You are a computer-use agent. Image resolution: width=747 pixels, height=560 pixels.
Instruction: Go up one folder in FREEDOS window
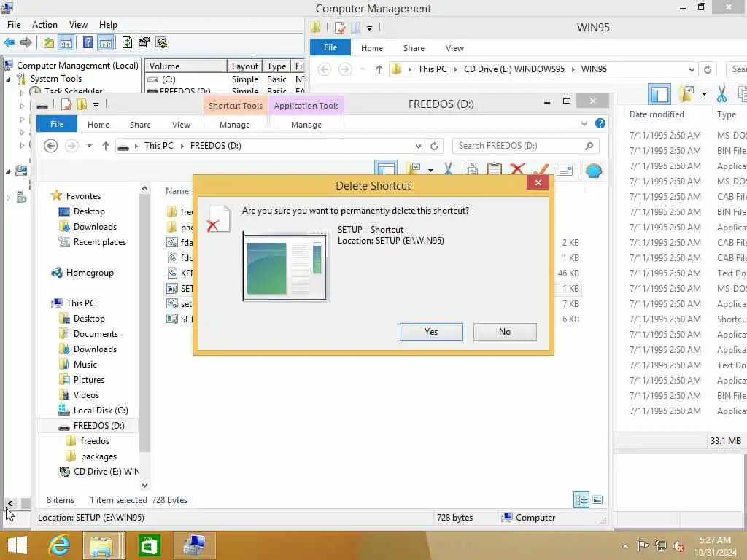(x=106, y=146)
